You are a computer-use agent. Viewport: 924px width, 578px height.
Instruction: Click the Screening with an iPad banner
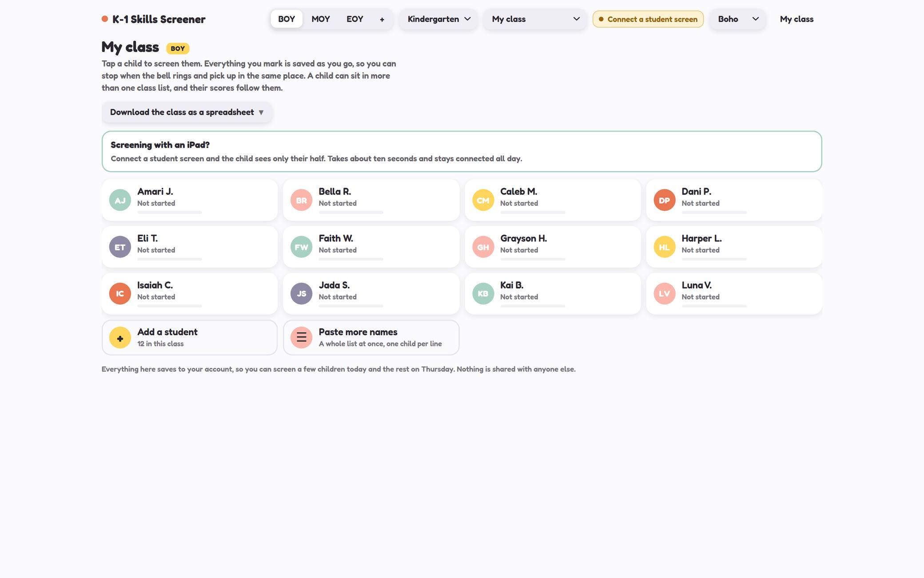click(x=462, y=151)
